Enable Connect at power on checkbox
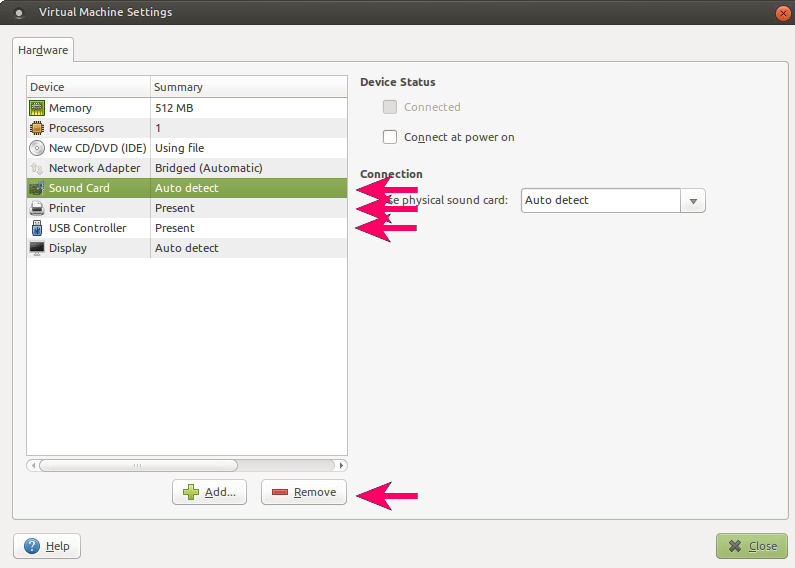 (x=390, y=137)
